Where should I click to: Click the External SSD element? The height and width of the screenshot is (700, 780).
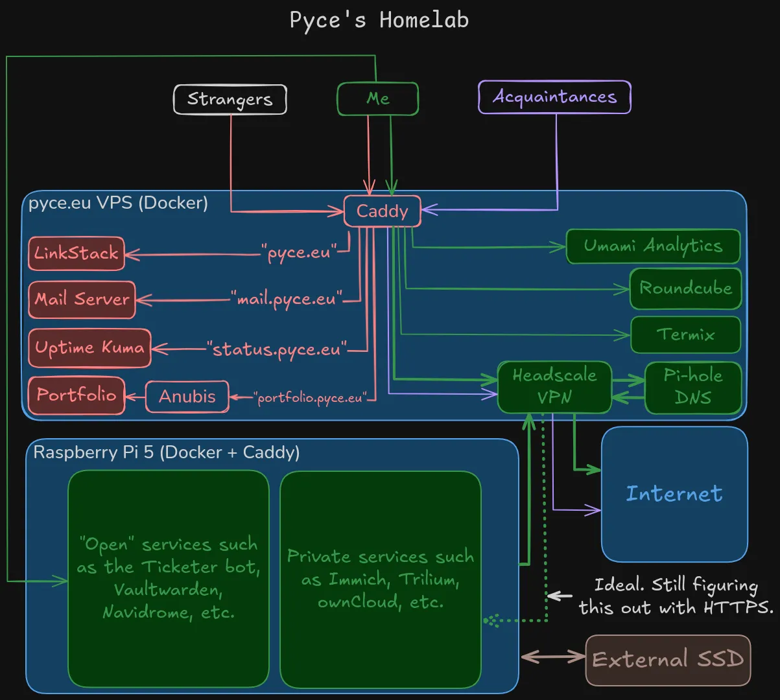click(668, 659)
